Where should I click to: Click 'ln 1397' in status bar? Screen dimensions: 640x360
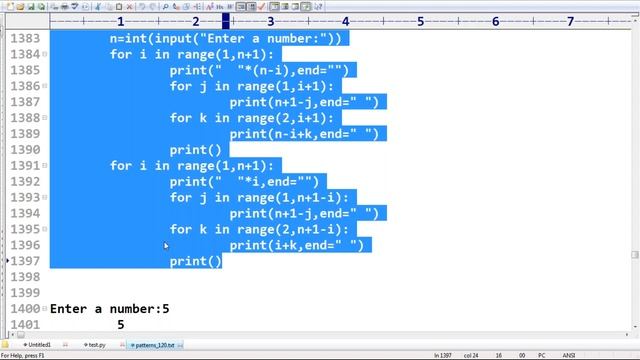442,356
